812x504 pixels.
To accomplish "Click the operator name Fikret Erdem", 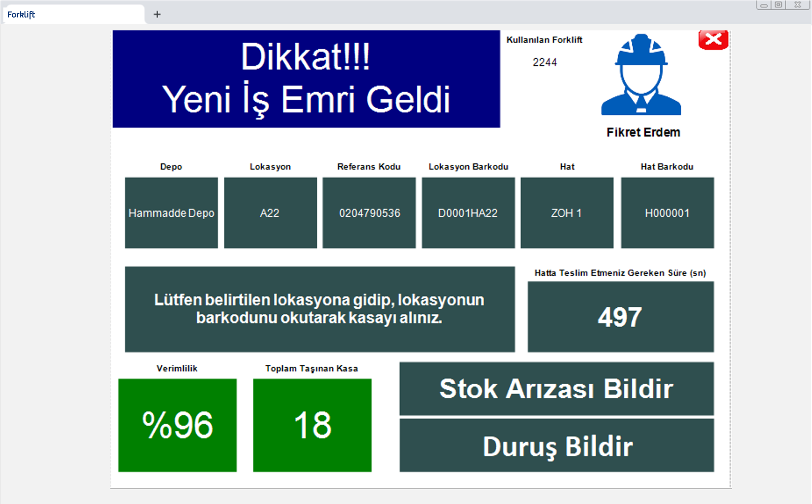I will (x=643, y=132).
